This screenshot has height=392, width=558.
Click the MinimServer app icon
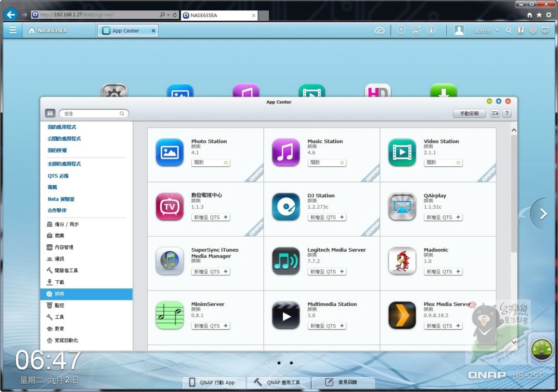click(x=170, y=316)
